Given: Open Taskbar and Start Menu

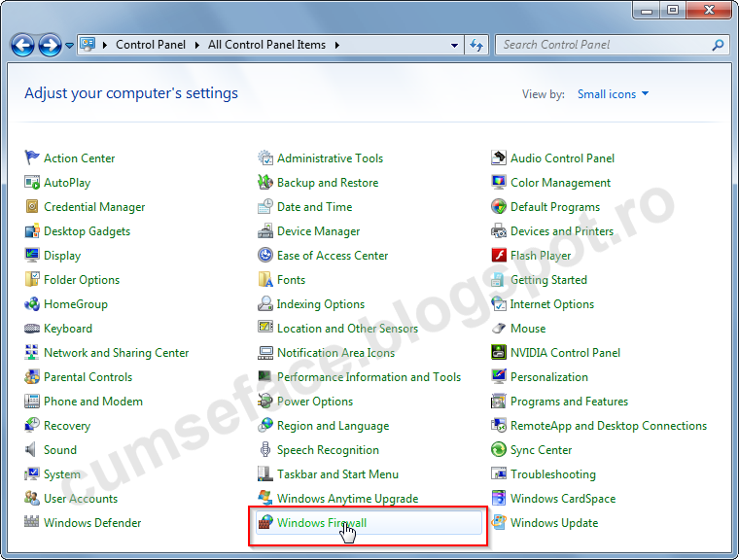Looking at the screenshot, I should (337, 474).
